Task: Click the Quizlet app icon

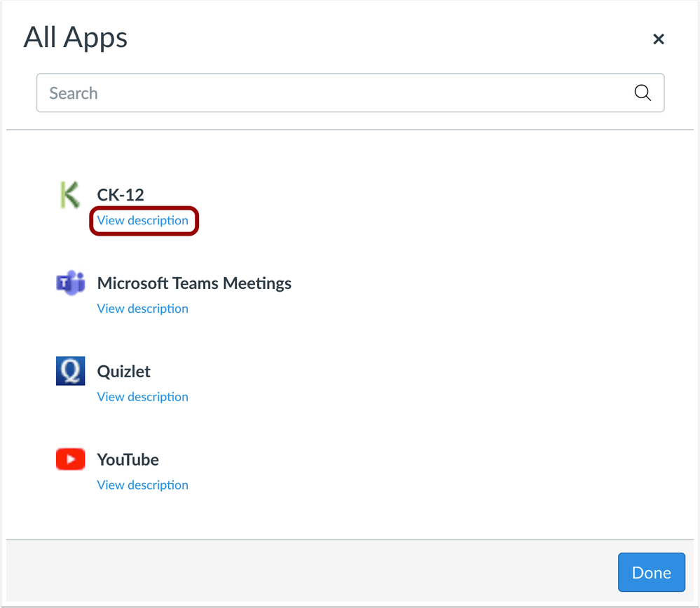Action: (x=71, y=371)
